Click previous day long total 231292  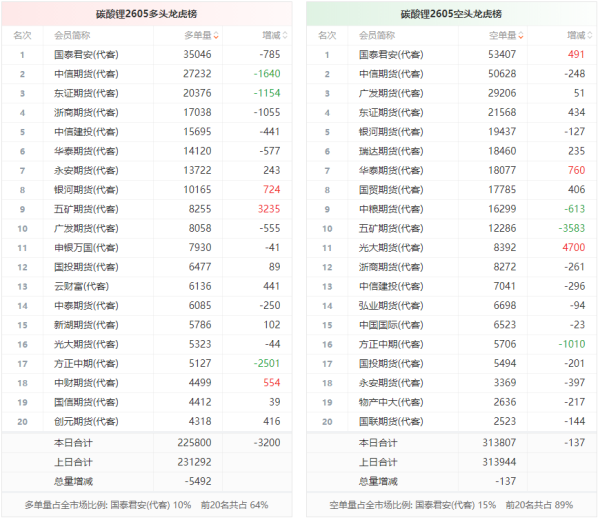[194, 462]
